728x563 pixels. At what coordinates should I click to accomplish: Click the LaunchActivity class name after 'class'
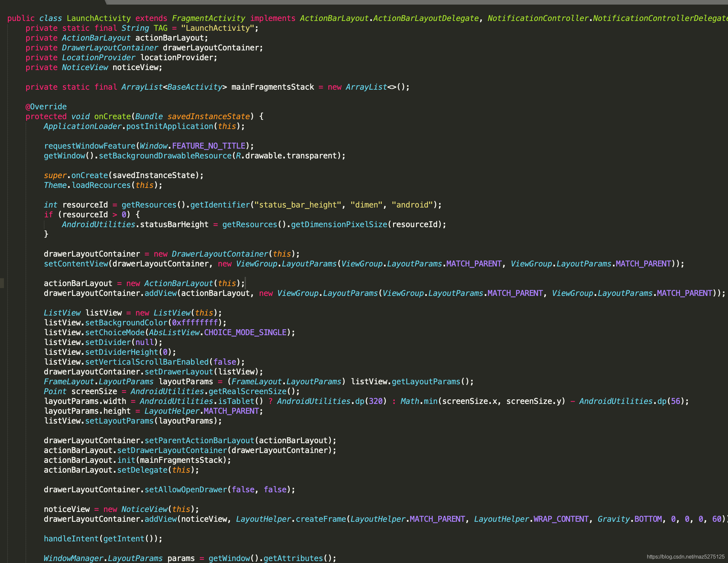pyautogui.click(x=99, y=18)
